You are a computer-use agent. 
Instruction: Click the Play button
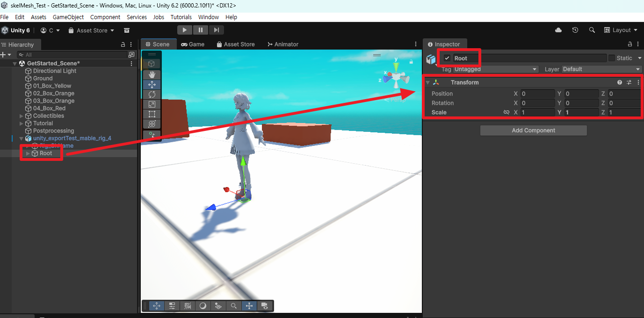click(x=185, y=30)
